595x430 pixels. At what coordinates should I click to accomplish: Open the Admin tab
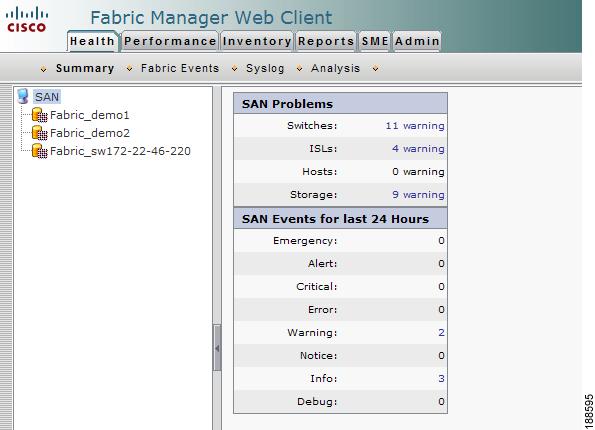pos(417,41)
